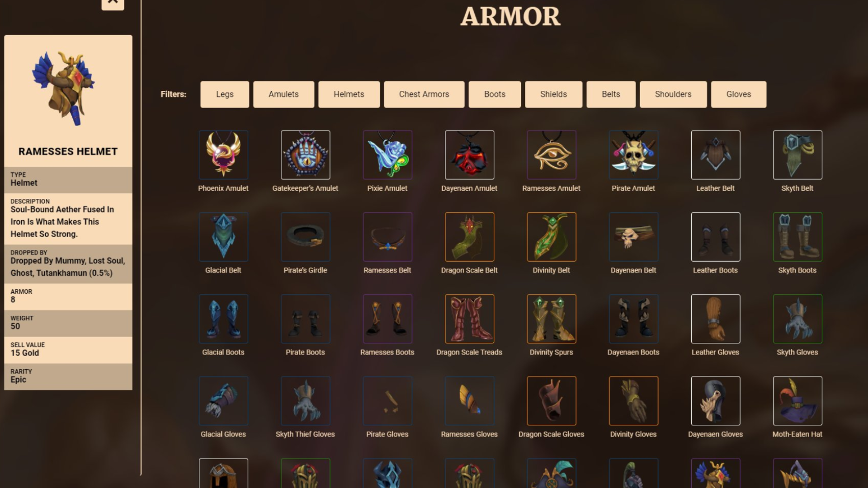Filter the list by Shields
Screen dimensions: 868x488
tap(553, 94)
